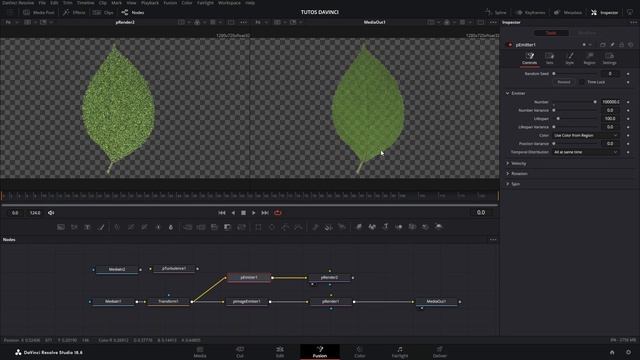
Task: Click the Number slider handle
Action: [595, 102]
